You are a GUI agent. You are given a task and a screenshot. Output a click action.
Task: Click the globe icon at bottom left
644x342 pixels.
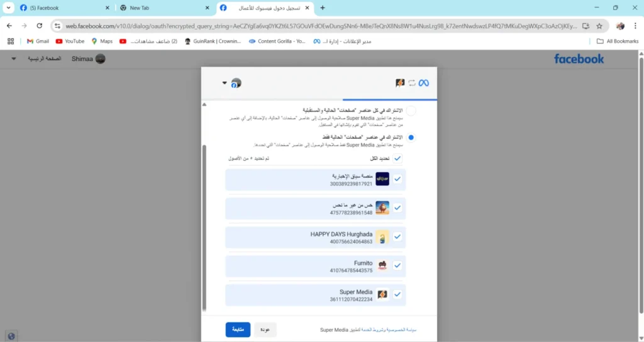11,336
